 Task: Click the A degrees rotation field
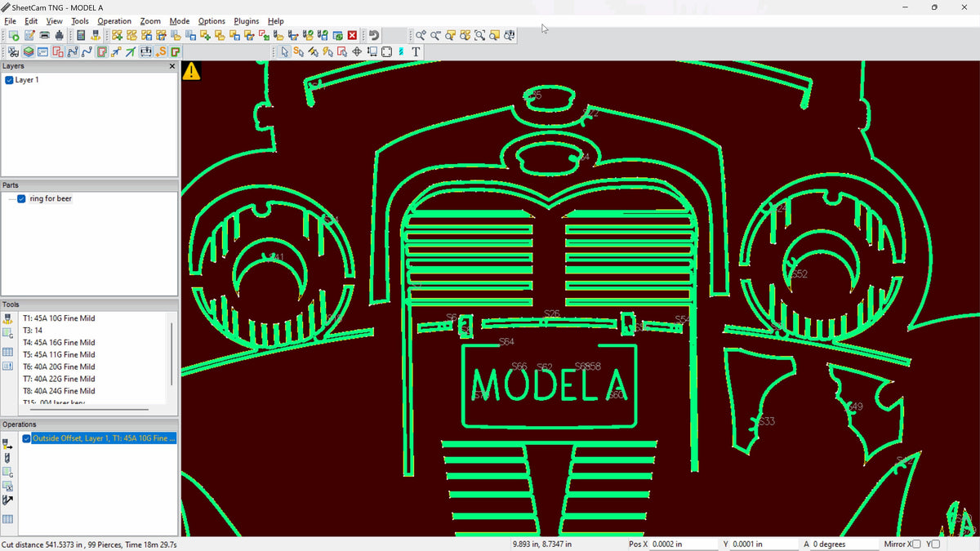pos(846,544)
